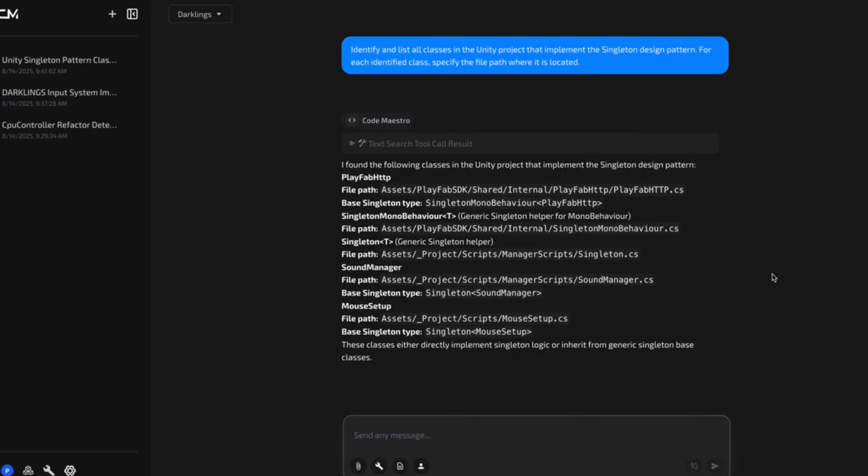Click the person icon in message box
Viewport: 868px width, 476px height.
pos(421,466)
